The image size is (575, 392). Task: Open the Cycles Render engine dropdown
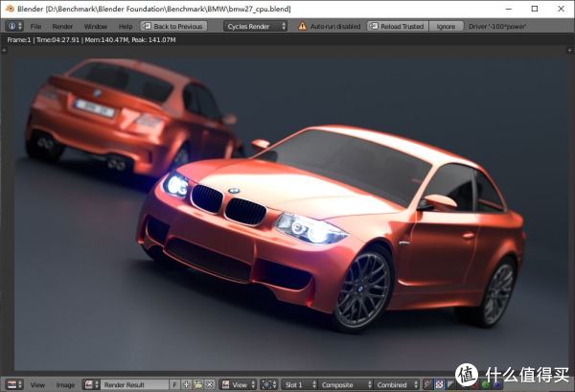click(255, 26)
